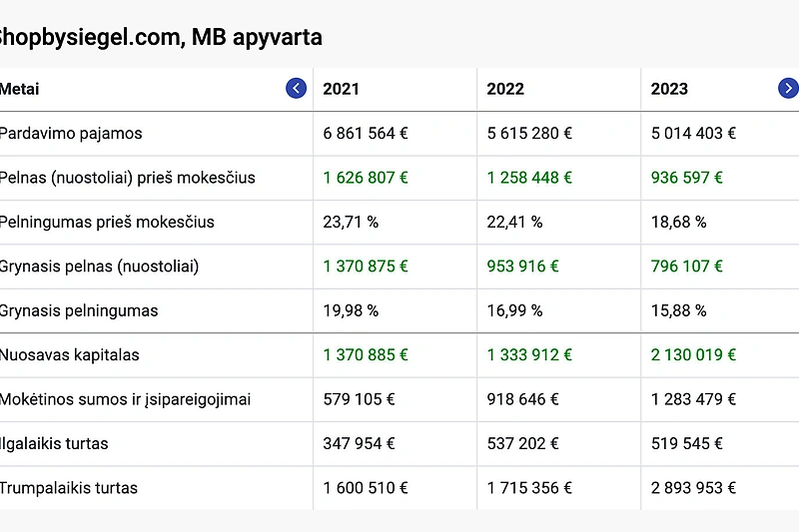Image resolution: width=799 pixels, height=532 pixels.
Task: Click the 22,41 % value
Action: (x=514, y=222)
